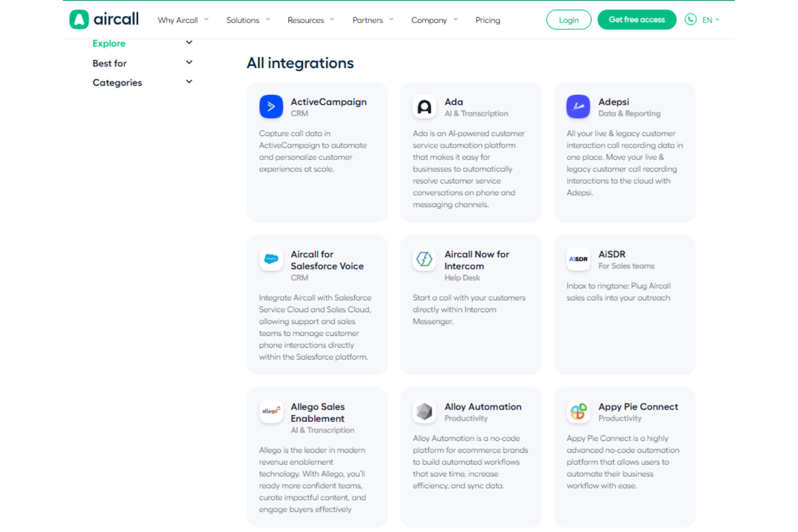798x532 pixels.
Task: Click the Adepsi description text
Action: [624, 163]
